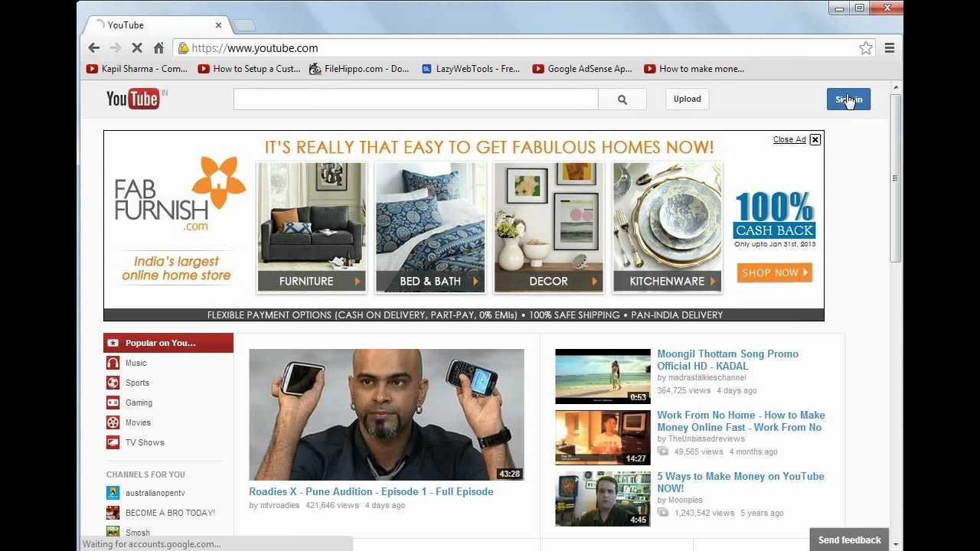This screenshot has width=980, height=551.
Task: Click the Send feedback button
Action: 849,540
